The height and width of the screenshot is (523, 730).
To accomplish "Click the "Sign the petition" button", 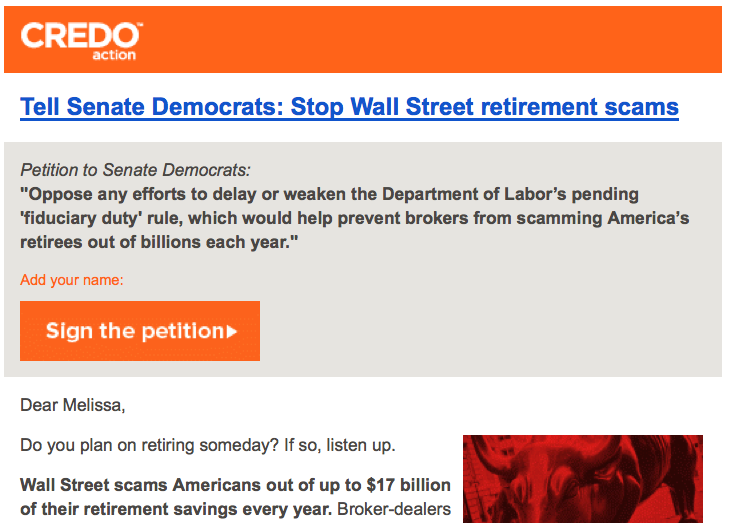I will 140,331.
